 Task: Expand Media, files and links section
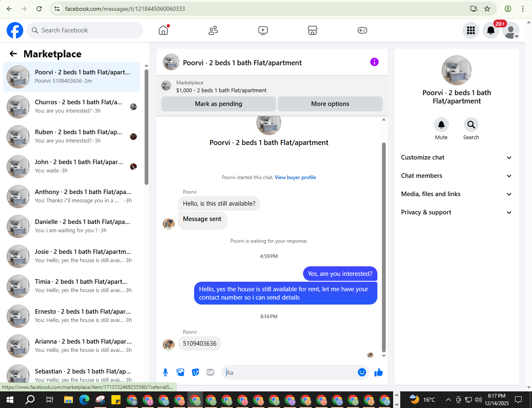[457, 194]
